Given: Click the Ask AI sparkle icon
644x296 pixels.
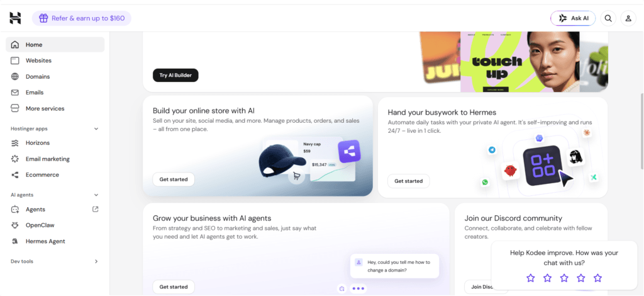Looking at the screenshot, I should click(563, 18).
